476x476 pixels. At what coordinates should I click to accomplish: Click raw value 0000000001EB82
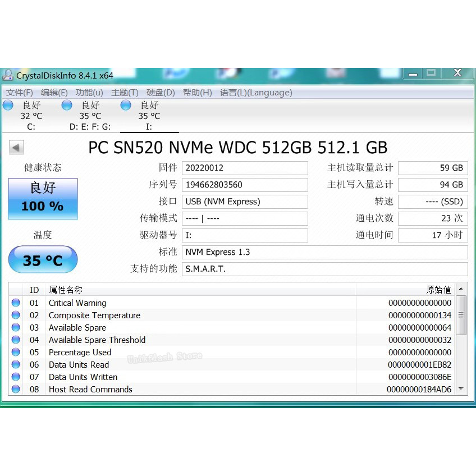(419, 365)
